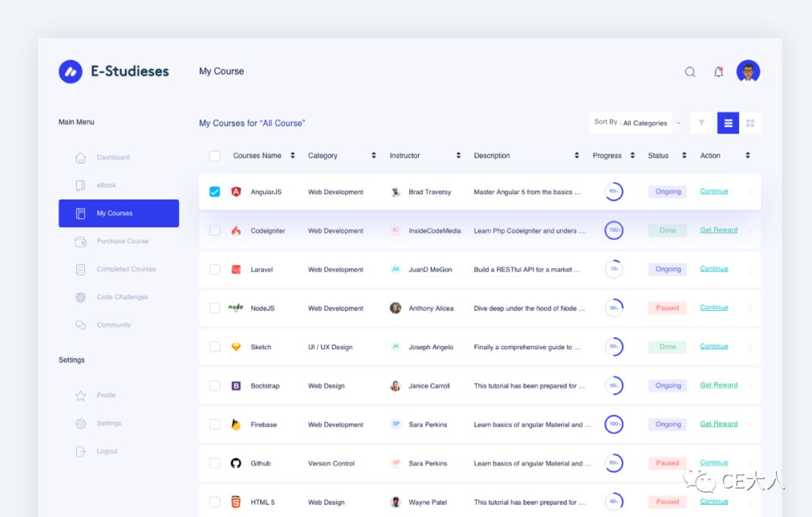This screenshot has width=812, height=517.
Task: Click Brad Traversy instructor avatar
Action: click(x=395, y=192)
